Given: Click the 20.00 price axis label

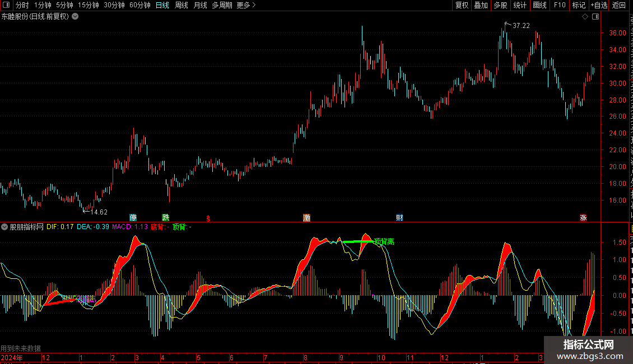Looking at the screenshot, I should point(618,167).
